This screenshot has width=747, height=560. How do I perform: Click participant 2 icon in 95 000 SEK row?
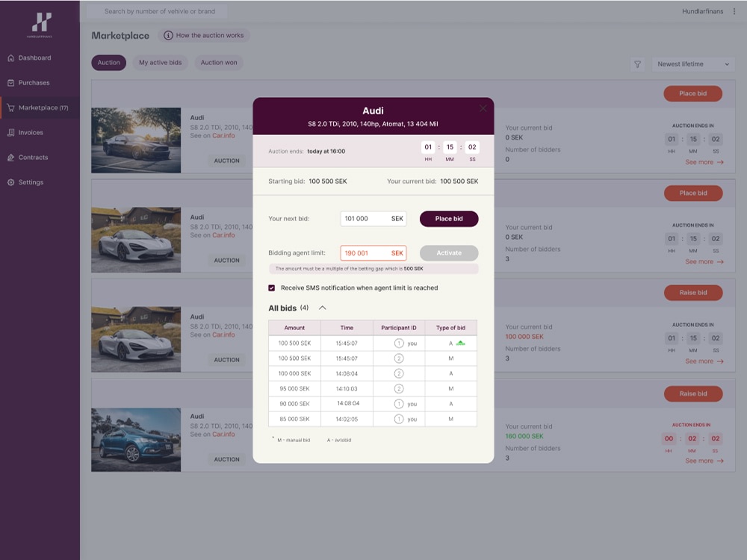pos(399,388)
